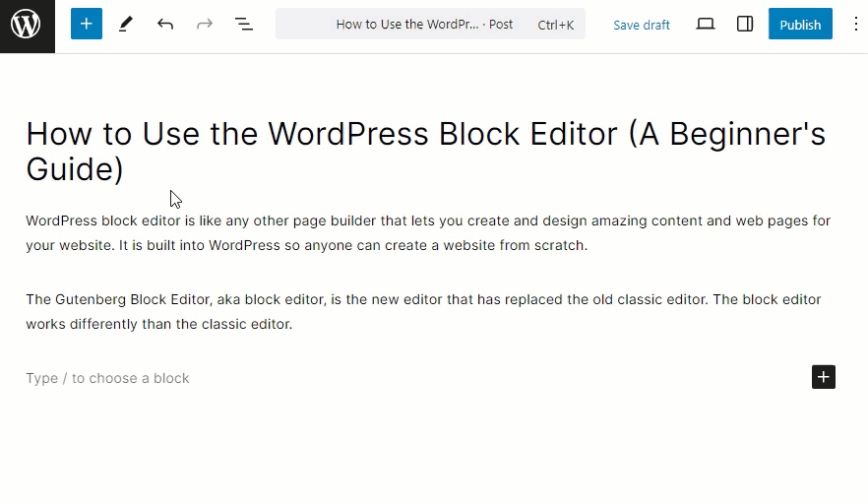Toggle the Settings sidebar panel
The width and height of the screenshot is (868, 504).
[745, 24]
